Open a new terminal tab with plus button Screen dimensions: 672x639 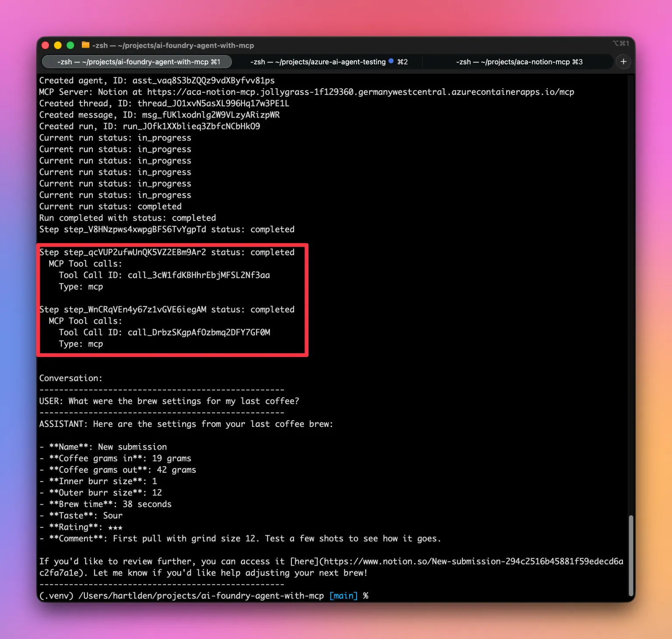click(623, 62)
